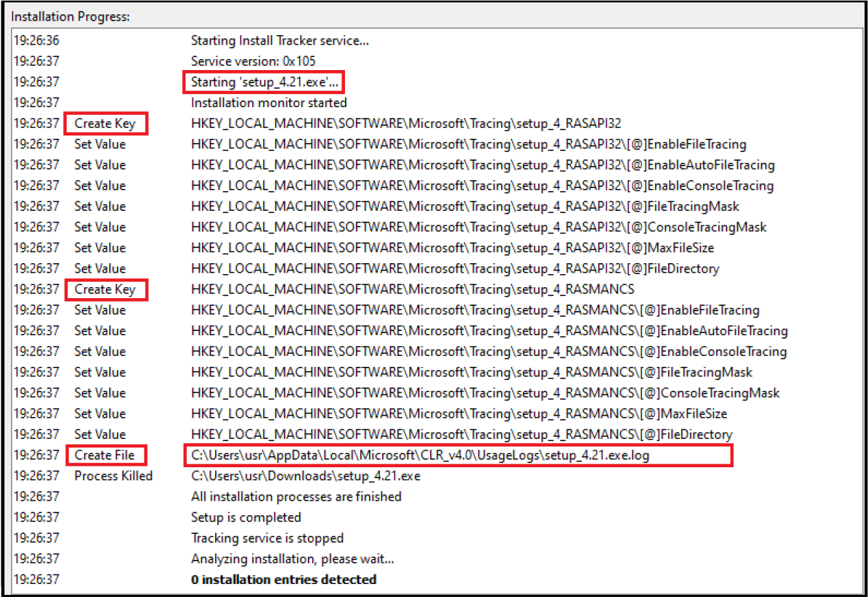
Task: Select the 'Service version: 0x105' entry
Action: 253,61
